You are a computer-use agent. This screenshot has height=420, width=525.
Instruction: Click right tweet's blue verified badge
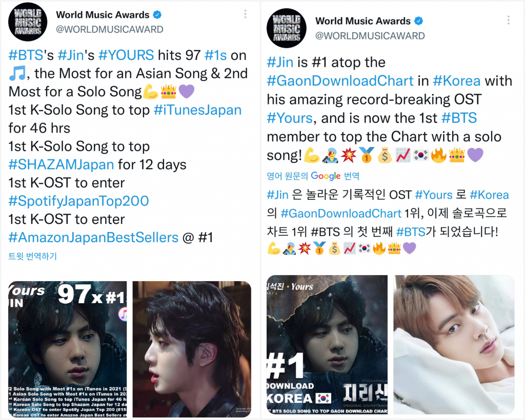pos(418,21)
